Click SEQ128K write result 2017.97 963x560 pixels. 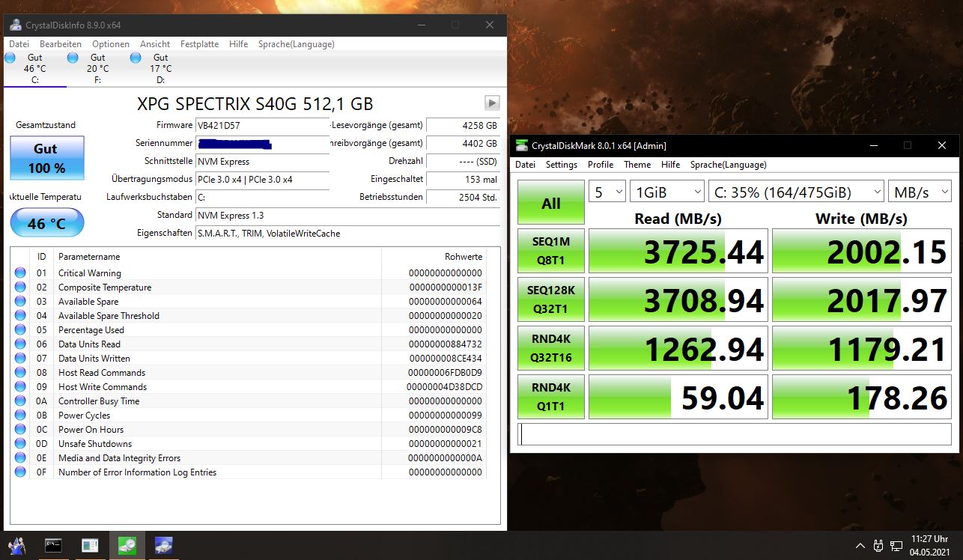point(862,299)
